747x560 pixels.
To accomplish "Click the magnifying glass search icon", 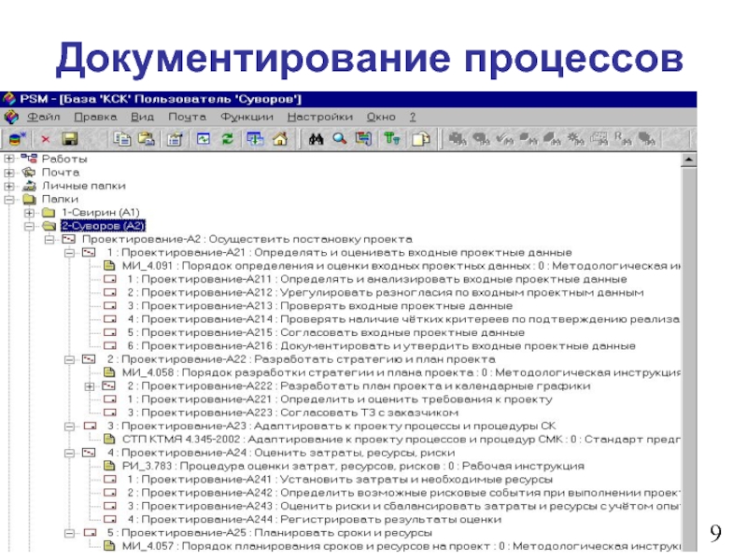I will pos(340,139).
